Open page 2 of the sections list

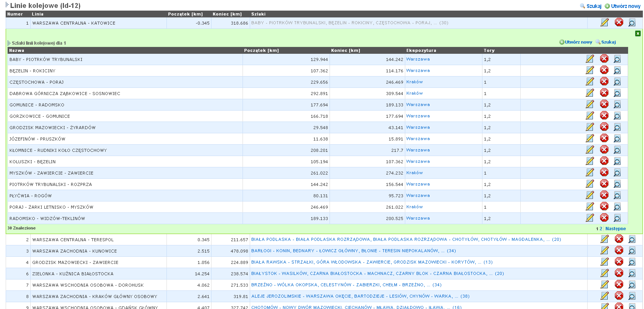[x=600, y=229]
